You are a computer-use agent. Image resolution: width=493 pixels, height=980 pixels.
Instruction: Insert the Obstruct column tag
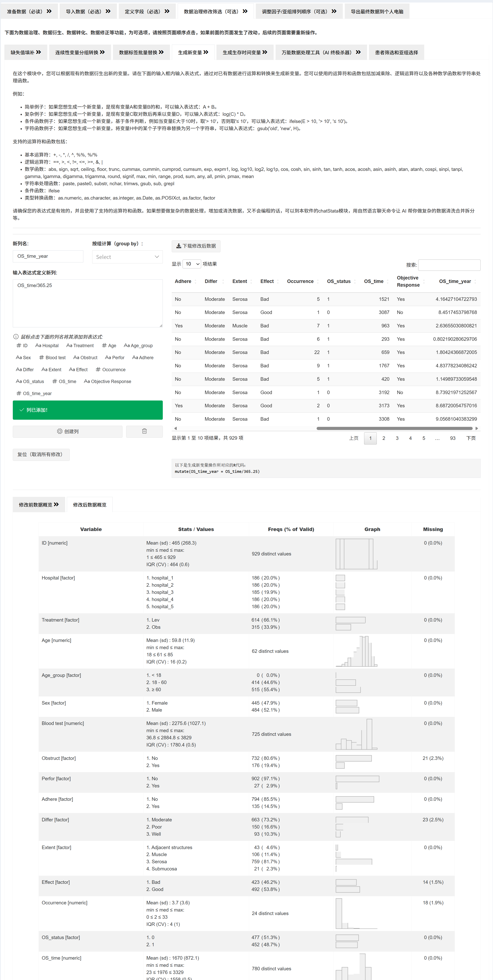pyautogui.click(x=85, y=358)
